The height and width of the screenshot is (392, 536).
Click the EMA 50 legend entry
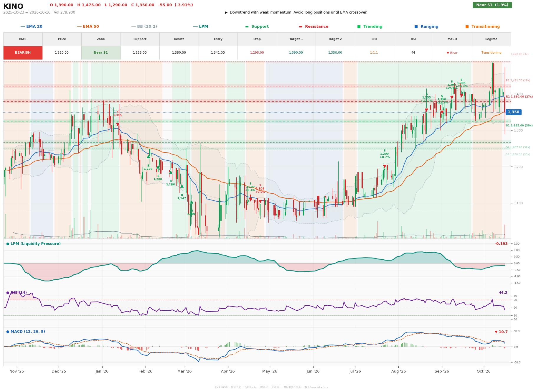point(88,27)
